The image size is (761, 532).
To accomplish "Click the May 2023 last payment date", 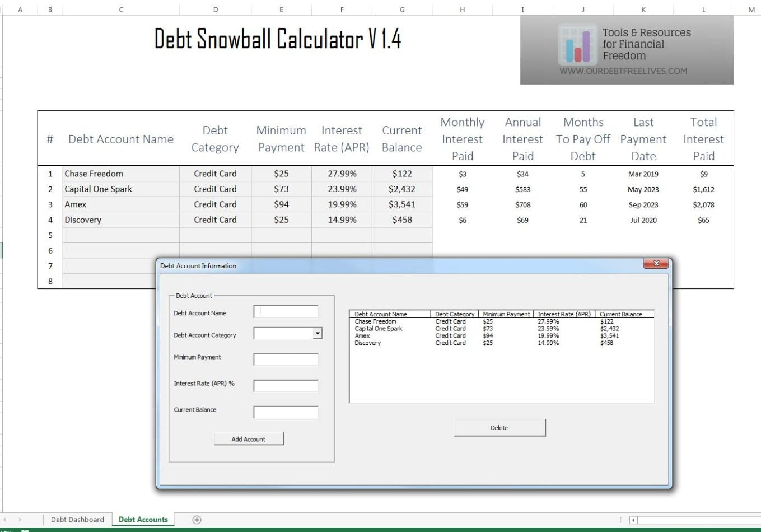I will click(x=643, y=189).
